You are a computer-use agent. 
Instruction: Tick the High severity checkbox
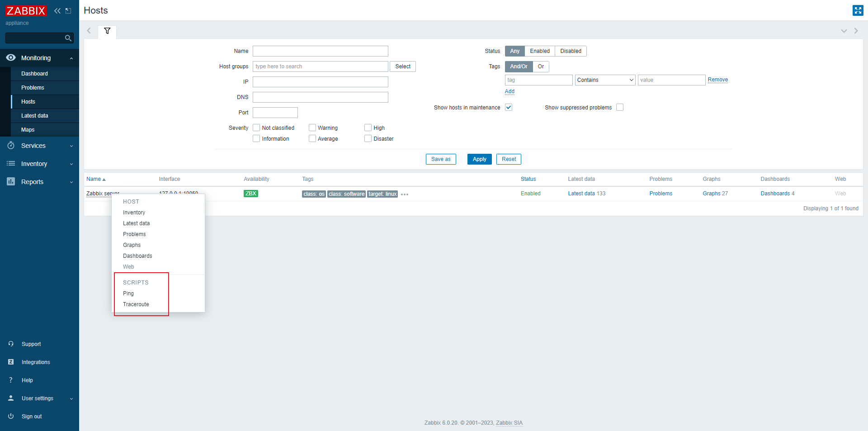tap(368, 128)
